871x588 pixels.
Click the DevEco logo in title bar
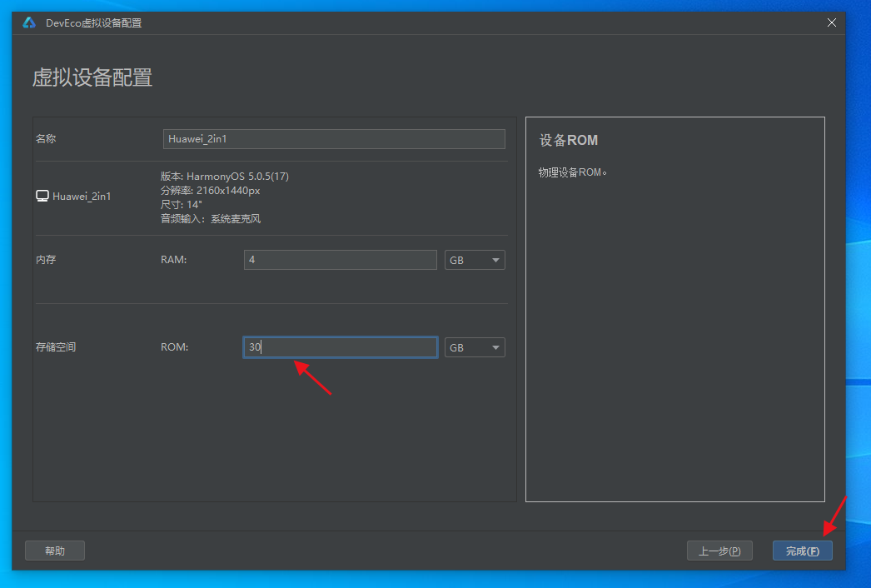tap(29, 22)
